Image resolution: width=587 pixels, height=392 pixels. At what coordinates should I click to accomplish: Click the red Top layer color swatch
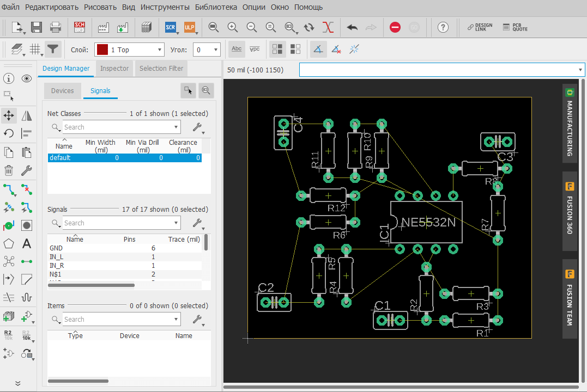pyautogui.click(x=102, y=50)
